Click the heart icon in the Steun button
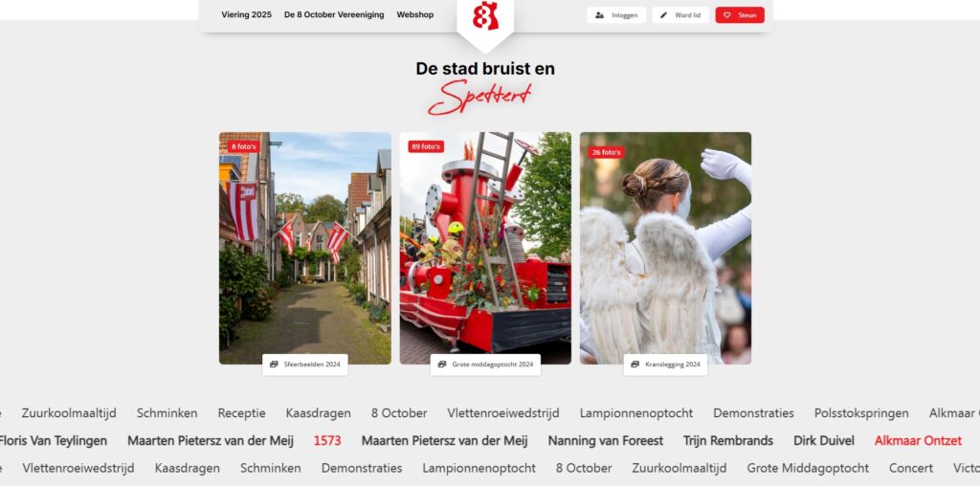Viewport: 980px width, 486px height. point(727,15)
